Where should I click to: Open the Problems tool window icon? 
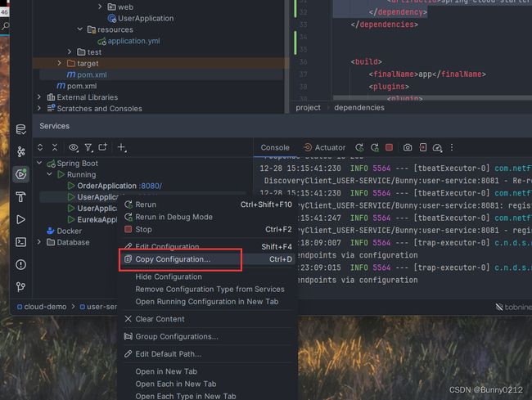(20, 264)
